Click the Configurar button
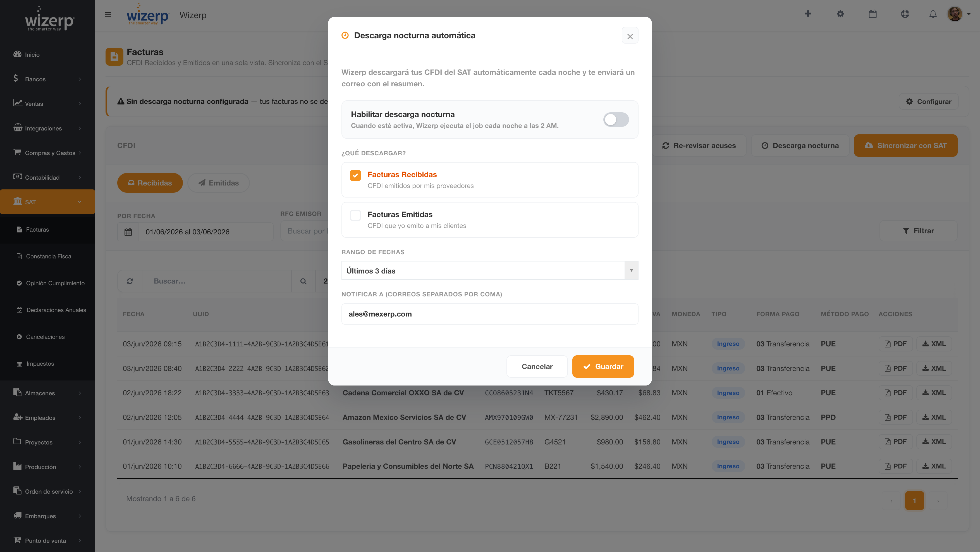Viewport: 980px width, 552px height. (x=928, y=101)
